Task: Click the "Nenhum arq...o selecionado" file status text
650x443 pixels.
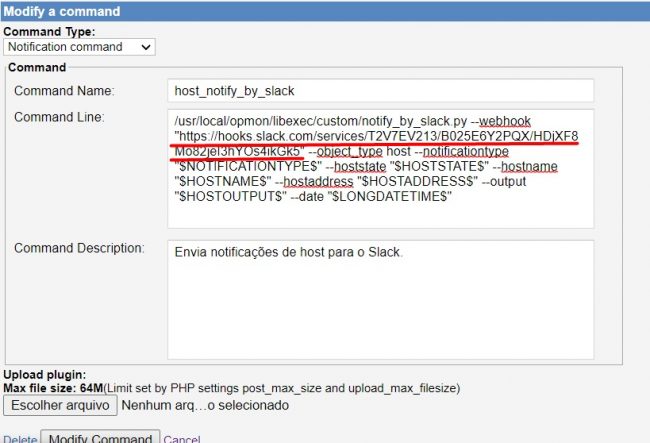Action: [x=206, y=405]
